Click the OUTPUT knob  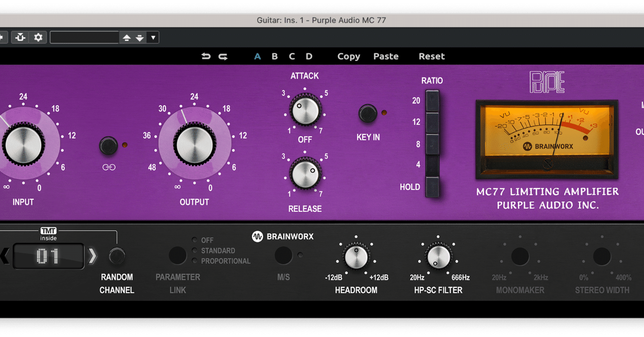[x=195, y=144]
